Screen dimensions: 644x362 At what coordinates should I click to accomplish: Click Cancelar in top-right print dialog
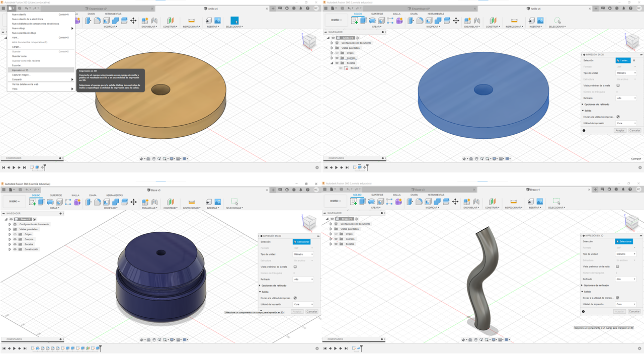click(x=635, y=130)
